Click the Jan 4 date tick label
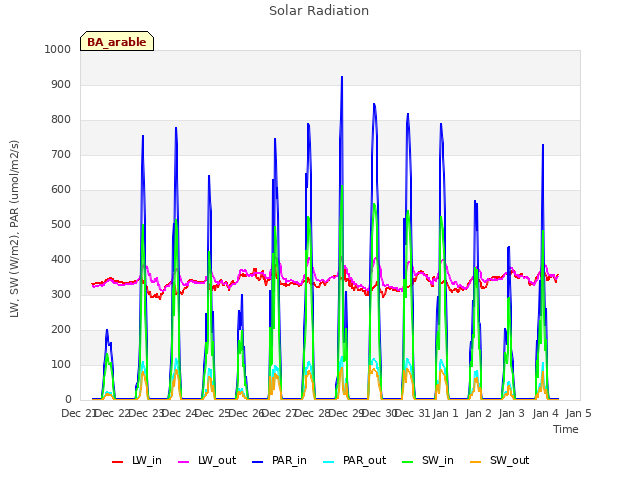Image resolution: width=640 pixels, height=480 pixels. [x=545, y=413]
